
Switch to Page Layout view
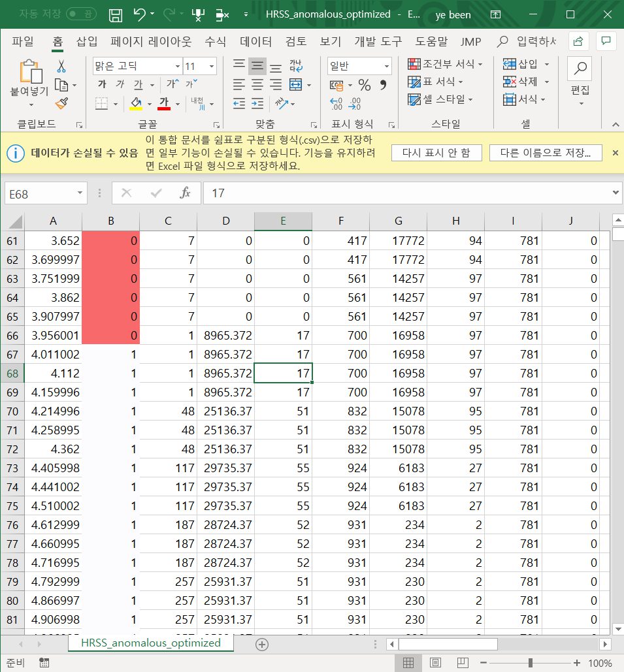coord(435,663)
